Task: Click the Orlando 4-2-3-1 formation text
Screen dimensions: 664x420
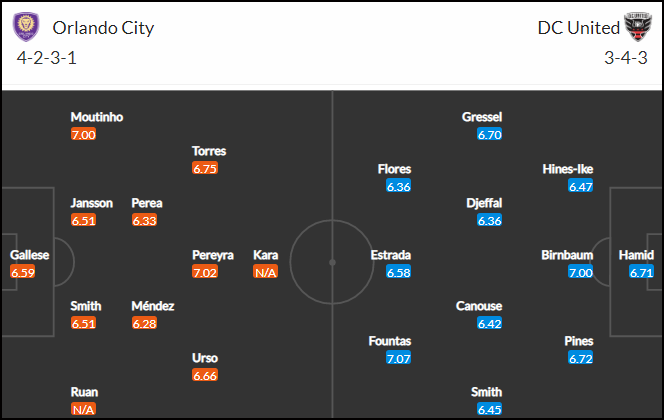Action: click(x=47, y=58)
